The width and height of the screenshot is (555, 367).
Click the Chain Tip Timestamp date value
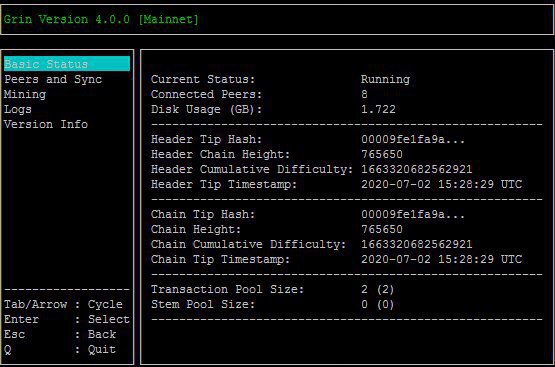pyautogui.click(x=441, y=259)
